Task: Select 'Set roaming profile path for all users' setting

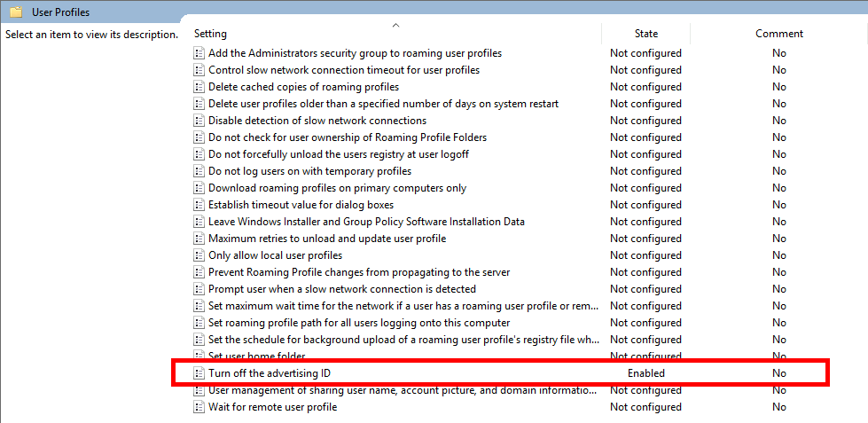Action: click(359, 323)
